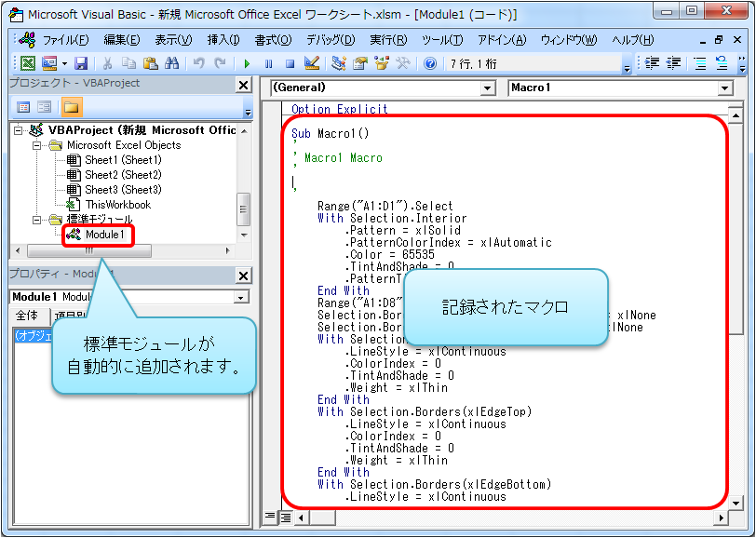
Task: Click the Uncomment Block icon
Action: point(722,63)
